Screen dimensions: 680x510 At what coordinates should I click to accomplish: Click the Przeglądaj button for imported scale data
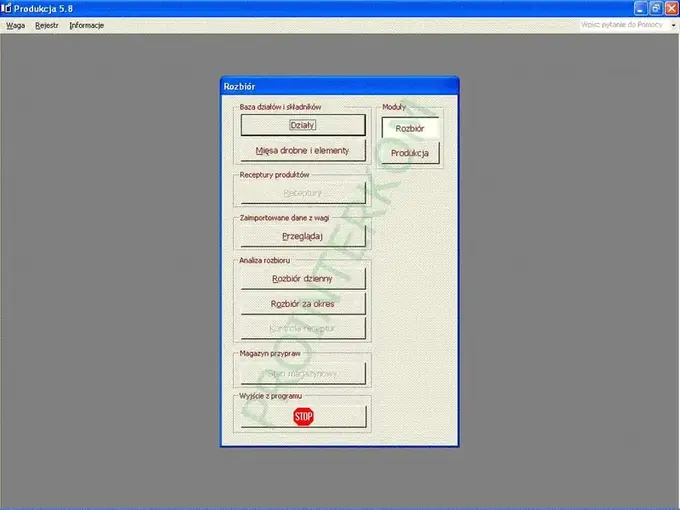pyautogui.click(x=303, y=236)
